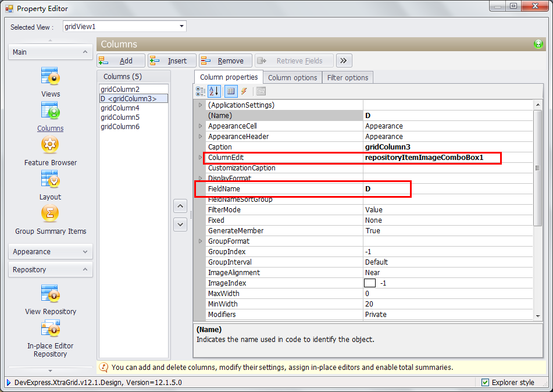Image resolution: width=553 pixels, height=392 pixels.
Task: Click the green icon in Columns header
Action: [538, 44]
